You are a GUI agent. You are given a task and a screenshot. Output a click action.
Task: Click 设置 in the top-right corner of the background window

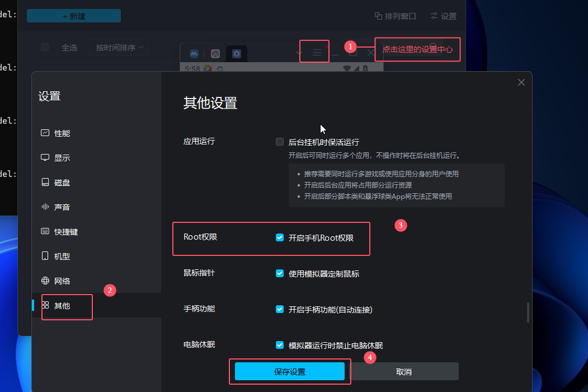tap(444, 16)
